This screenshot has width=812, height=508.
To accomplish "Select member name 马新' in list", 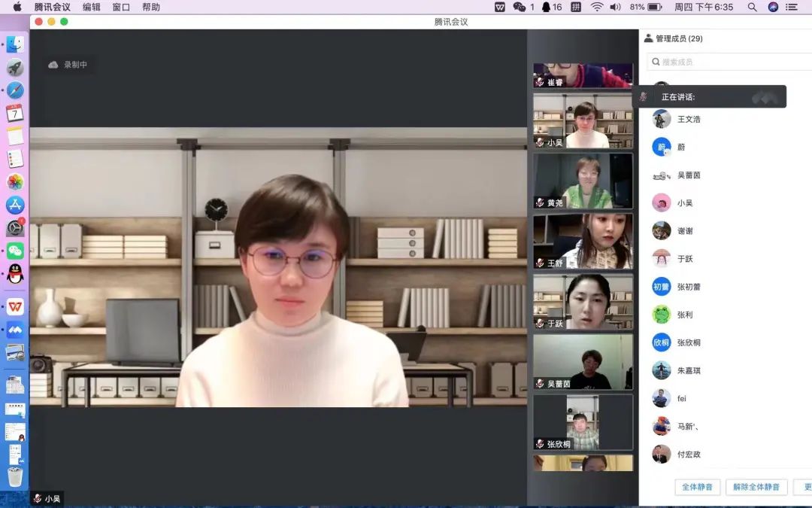I will 688,427.
